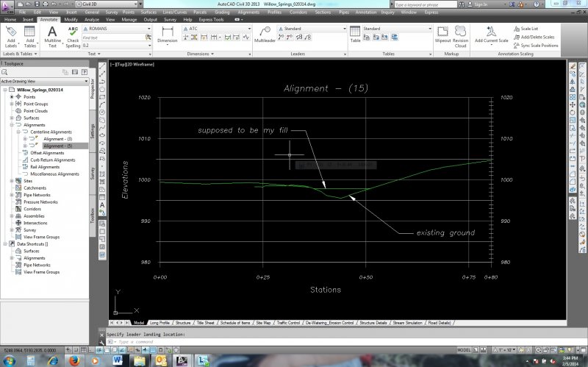Click Sync Scale Positions
Screen dimensions: 588x367
[x=536, y=45]
